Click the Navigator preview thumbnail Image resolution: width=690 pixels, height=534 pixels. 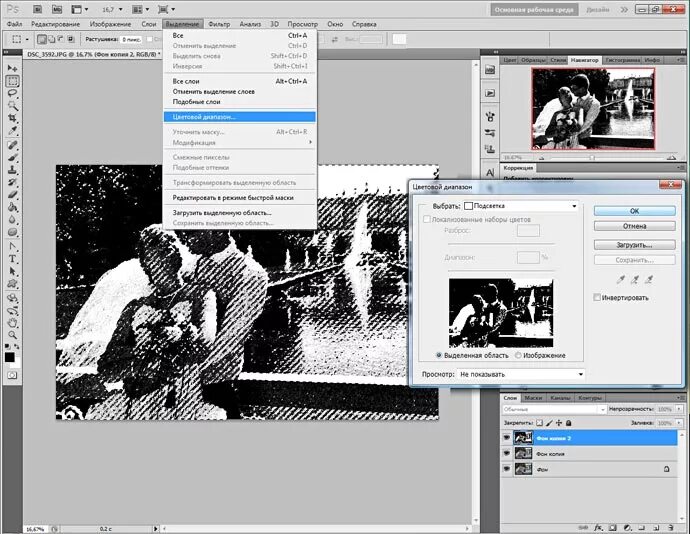[x=593, y=109]
